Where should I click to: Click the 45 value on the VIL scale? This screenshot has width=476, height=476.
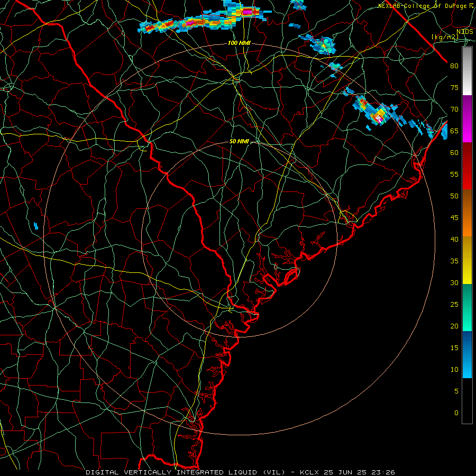coord(454,218)
